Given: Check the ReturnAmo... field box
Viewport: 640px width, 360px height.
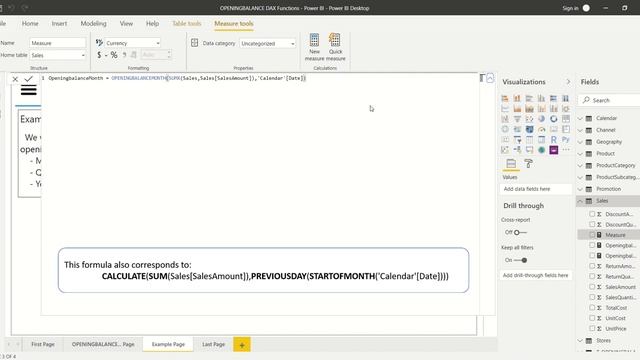Looking at the screenshot, I should pyautogui.click(x=592, y=266).
